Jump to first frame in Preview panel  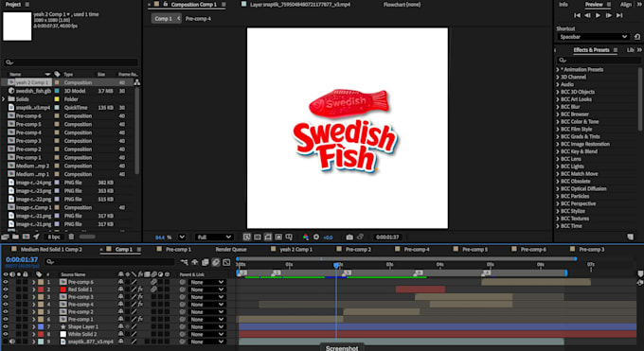point(577,15)
